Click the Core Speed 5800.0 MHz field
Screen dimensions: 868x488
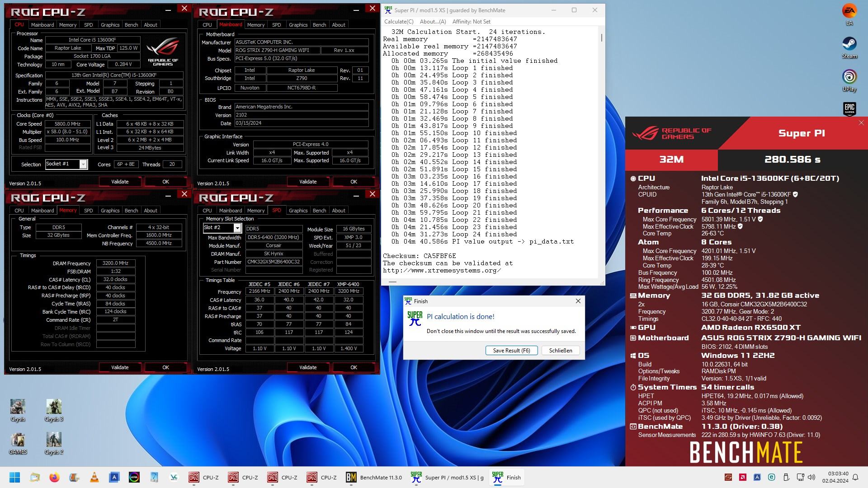click(67, 124)
